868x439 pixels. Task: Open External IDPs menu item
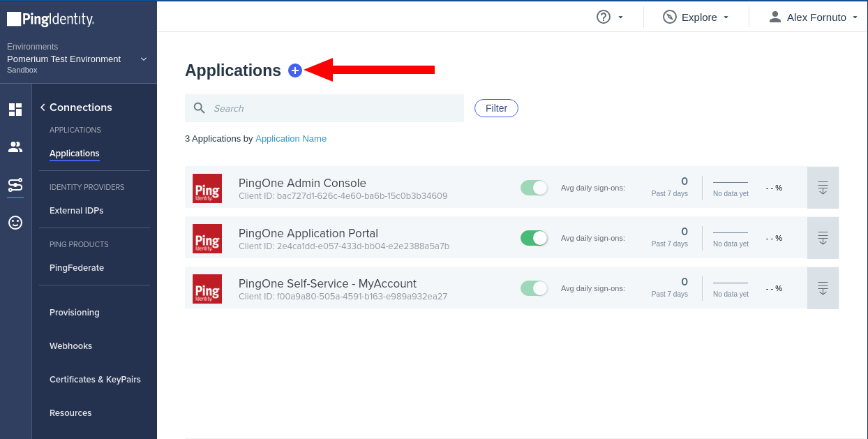77,211
